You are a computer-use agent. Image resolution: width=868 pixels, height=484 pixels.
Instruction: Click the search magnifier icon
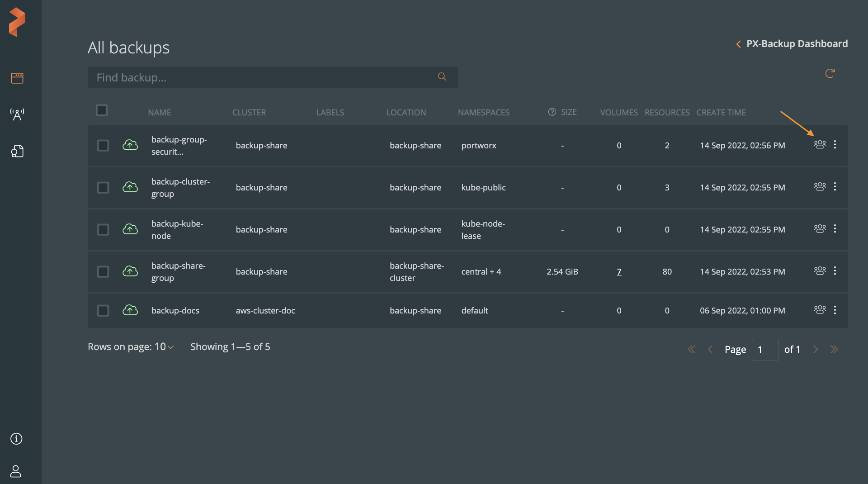coord(442,77)
